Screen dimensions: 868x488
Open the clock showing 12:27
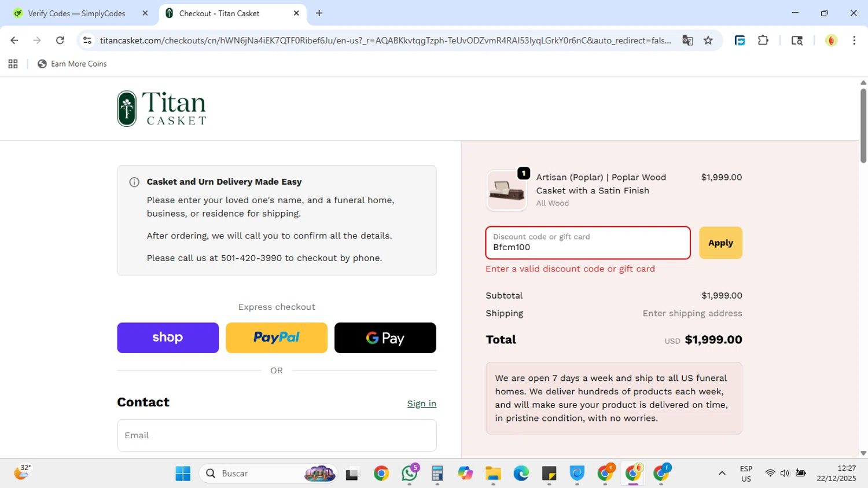pyautogui.click(x=836, y=474)
